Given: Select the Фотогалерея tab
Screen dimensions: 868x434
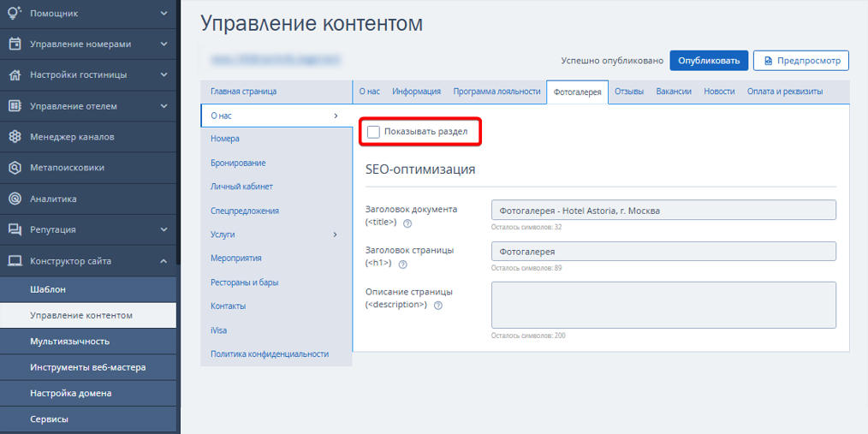Looking at the screenshot, I should point(577,92).
